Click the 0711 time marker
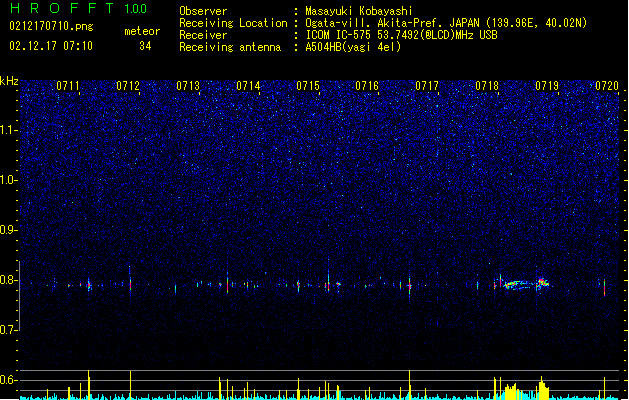The width and height of the screenshot is (629, 400). click(x=68, y=86)
